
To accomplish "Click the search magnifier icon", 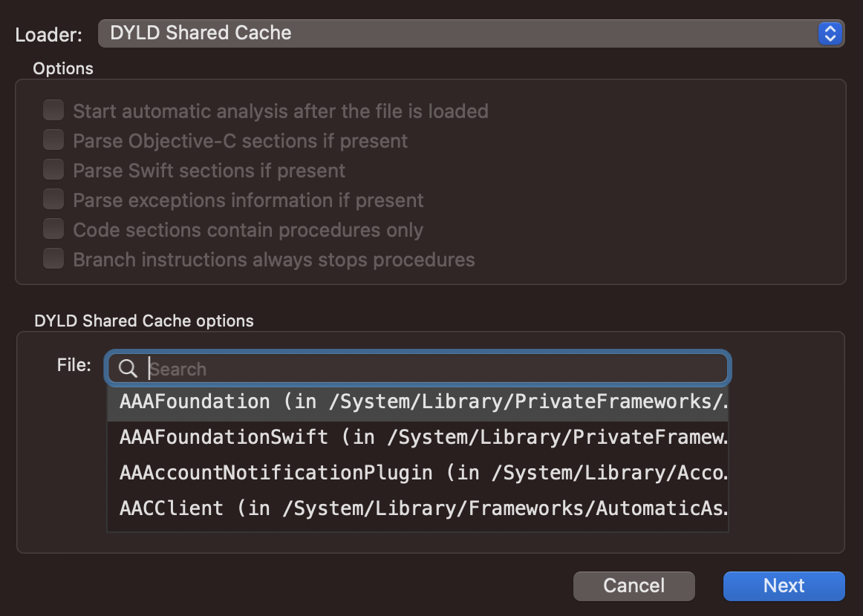I will pyautogui.click(x=128, y=369).
